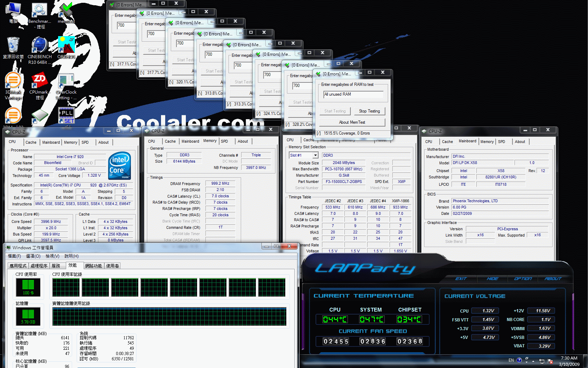Click OPTION in the LANParty monitor
The width and height of the screenshot is (588, 368).
click(523, 279)
